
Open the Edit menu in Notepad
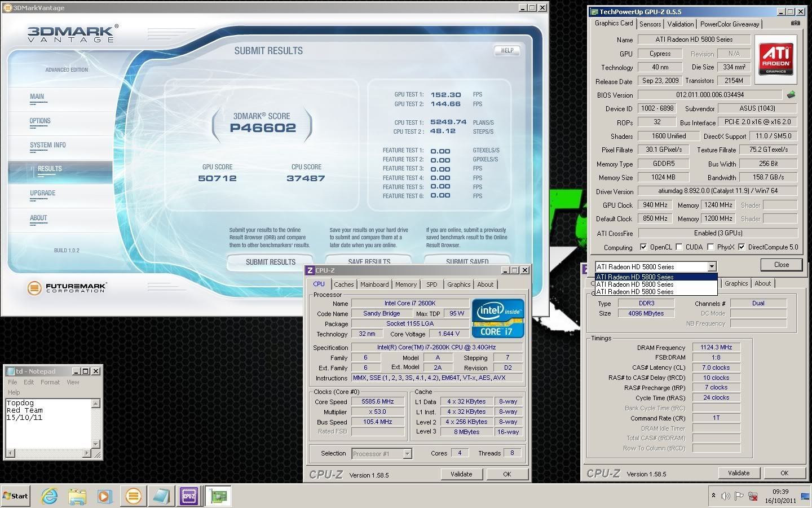click(x=29, y=382)
